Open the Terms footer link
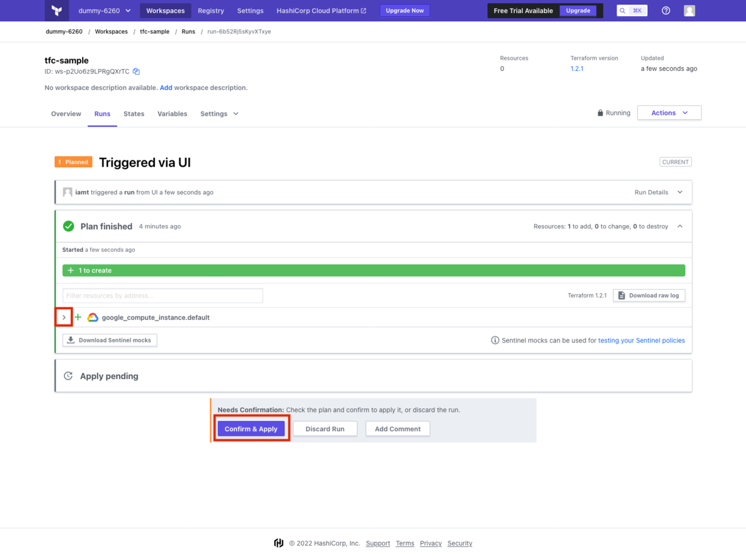746x560 pixels. pyautogui.click(x=405, y=543)
